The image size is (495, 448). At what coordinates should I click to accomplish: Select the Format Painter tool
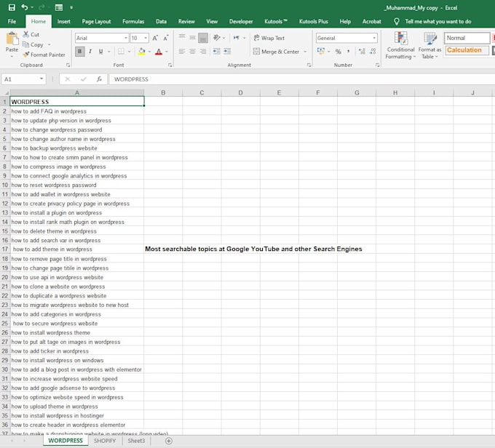(44, 55)
